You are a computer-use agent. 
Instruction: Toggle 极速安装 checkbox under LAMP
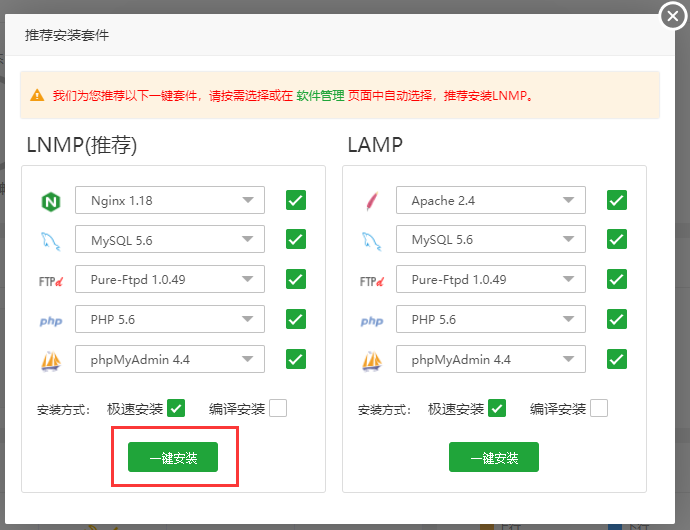click(x=497, y=408)
